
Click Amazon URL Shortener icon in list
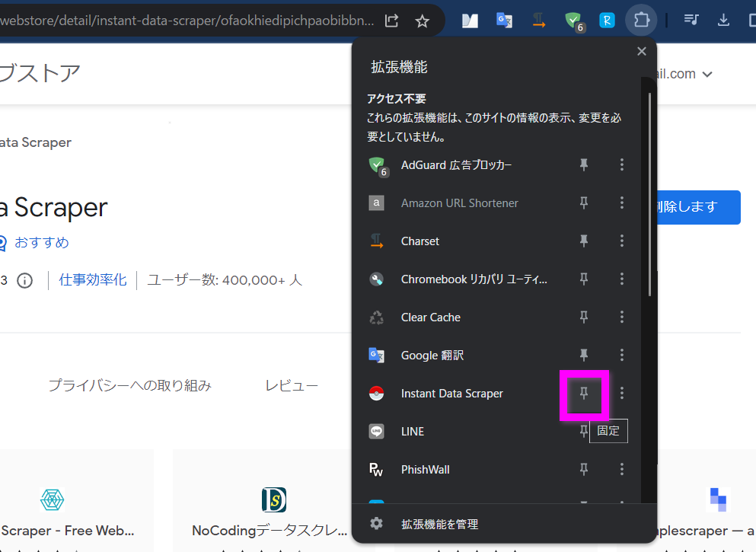pos(377,203)
